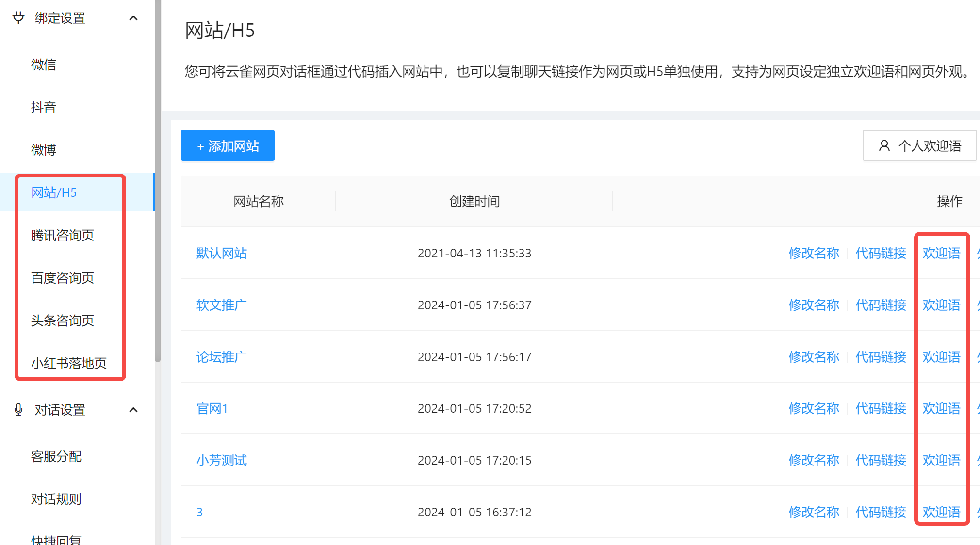Click the plug icon beside 绑定设置
The image size is (980, 545).
pyautogui.click(x=18, y=18)
